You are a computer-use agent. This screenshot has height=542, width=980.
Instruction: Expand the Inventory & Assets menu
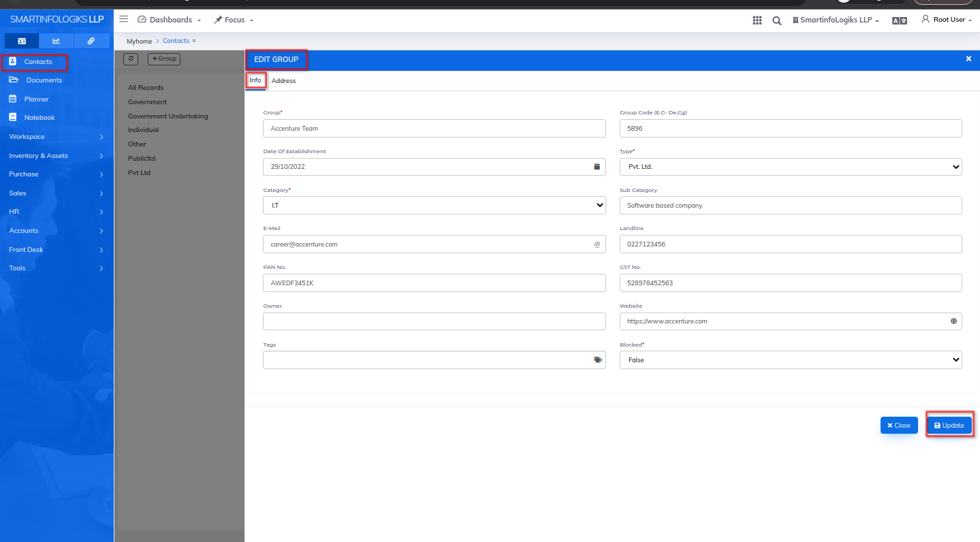click(x=57, y=156)
